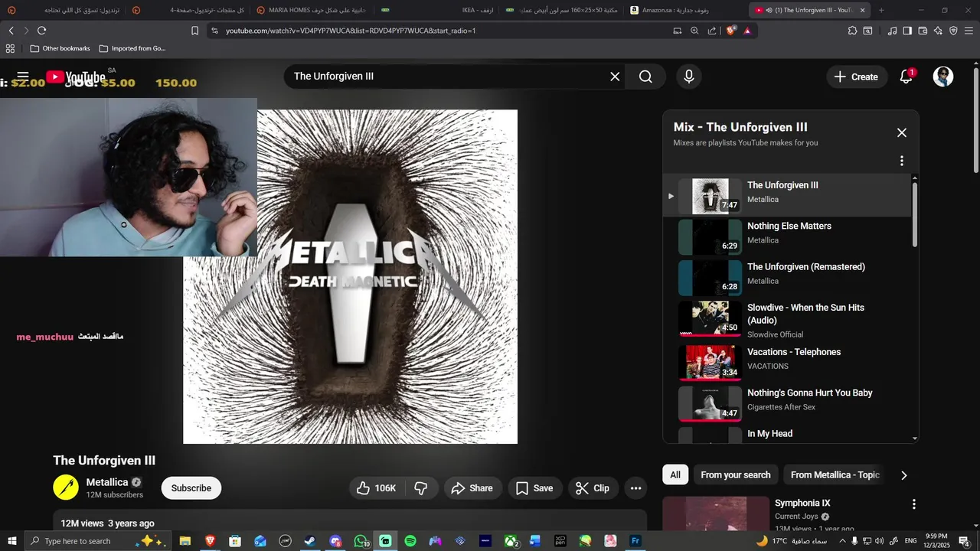
Task: Click the YouTube search magnifier button
Action: click(x=645, y=77)
